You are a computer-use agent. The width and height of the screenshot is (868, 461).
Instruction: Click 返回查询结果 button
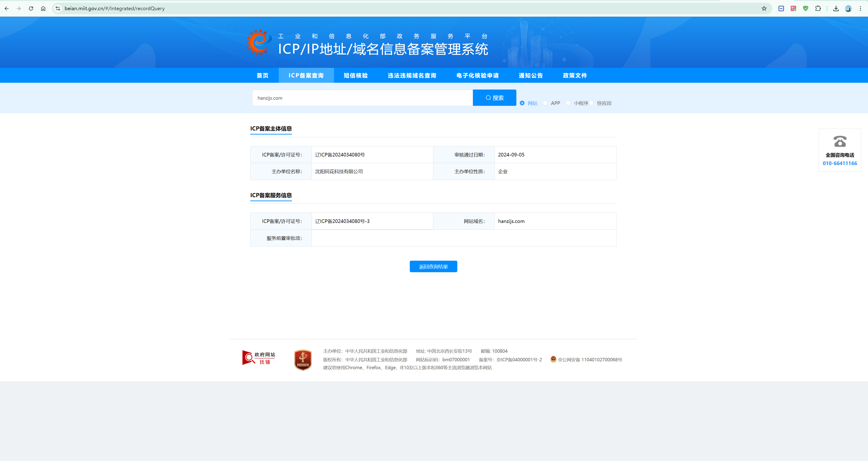point(433,266)
